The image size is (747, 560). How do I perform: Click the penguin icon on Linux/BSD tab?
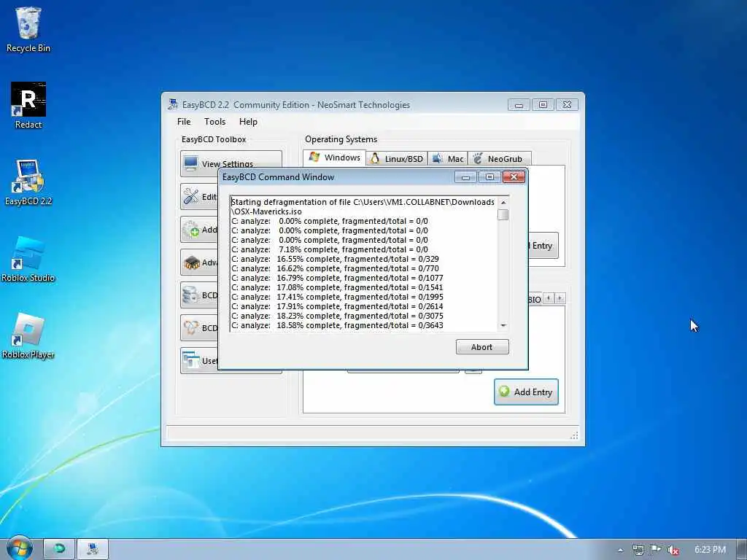(375, 158)
